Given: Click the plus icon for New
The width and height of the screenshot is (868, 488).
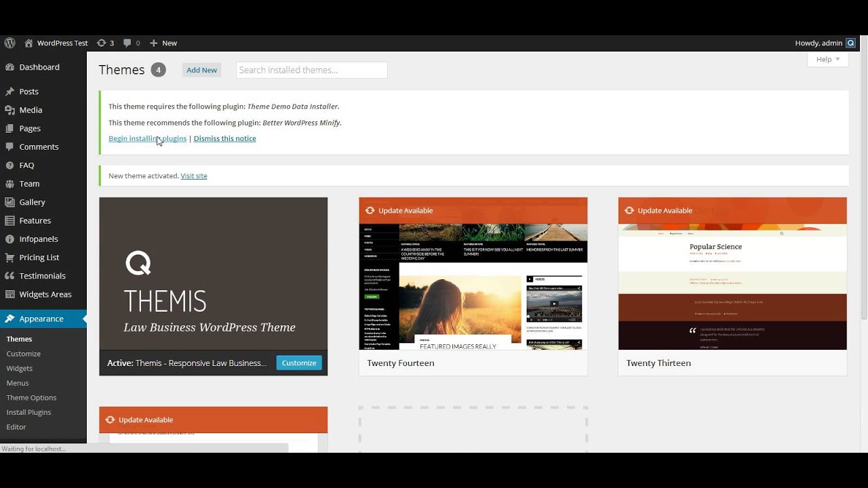Looking at the screenshot, I should point(154,43).
